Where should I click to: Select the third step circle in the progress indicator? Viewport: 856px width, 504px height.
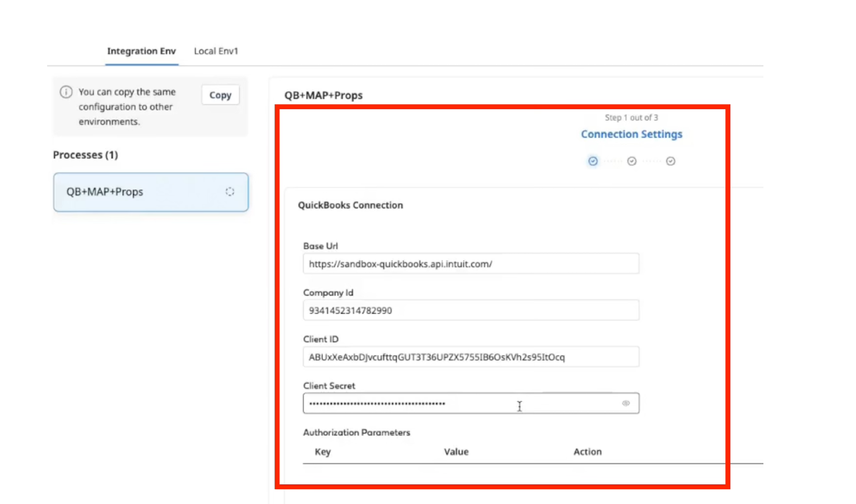(670, 161)
